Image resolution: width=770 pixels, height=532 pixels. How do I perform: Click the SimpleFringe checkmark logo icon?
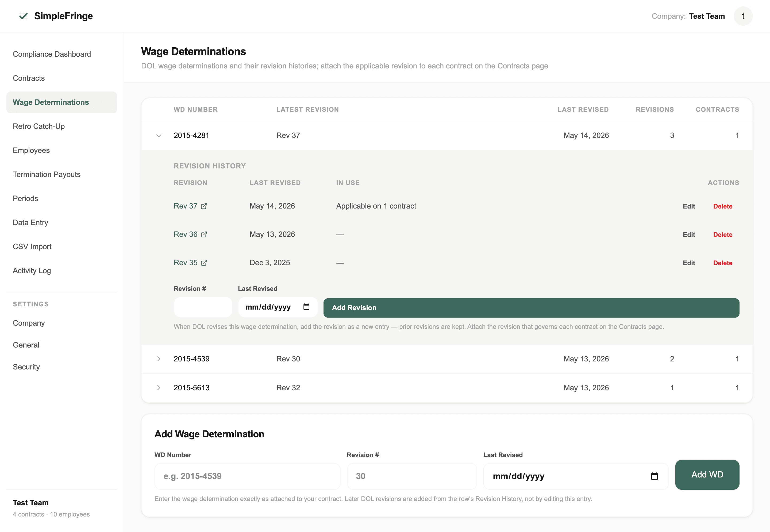(23, 16)
